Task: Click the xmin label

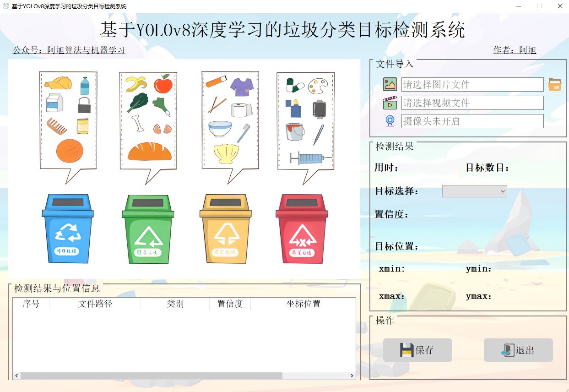Action: point(392,269)
